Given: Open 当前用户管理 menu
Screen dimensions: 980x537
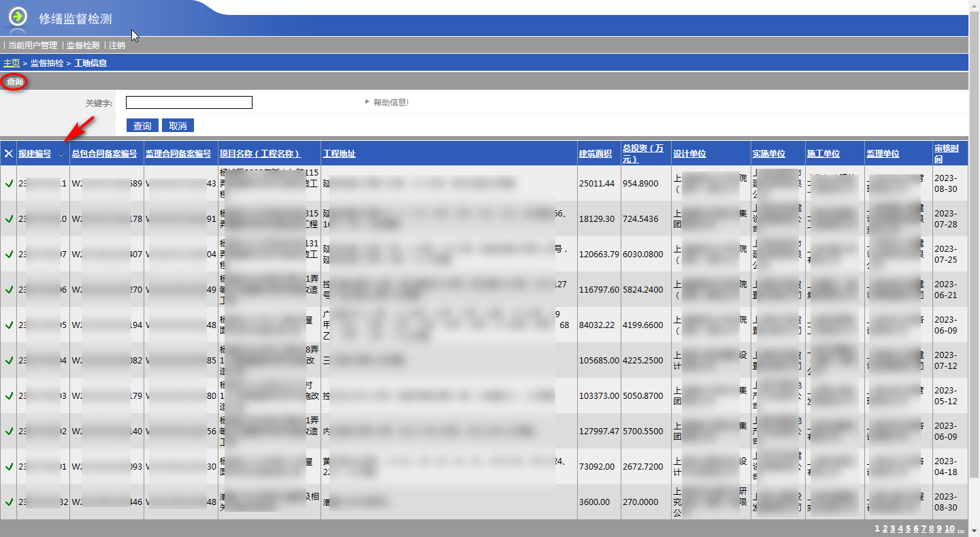Looking at the screenshot, I should pos(32,46).
